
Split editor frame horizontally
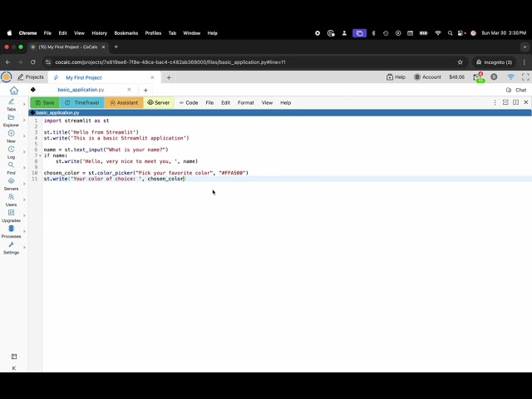pos(505,102)
